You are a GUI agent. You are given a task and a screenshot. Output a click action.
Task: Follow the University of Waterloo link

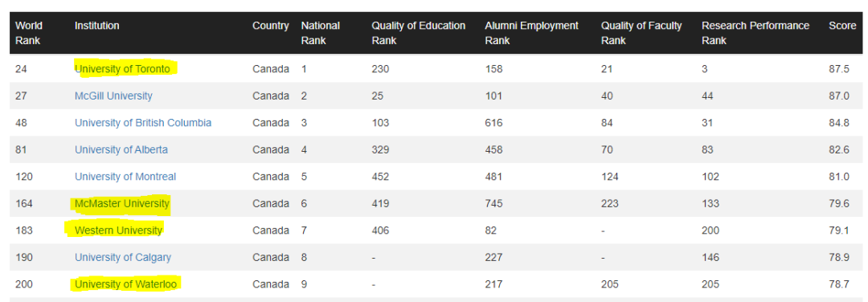(127, 284)
